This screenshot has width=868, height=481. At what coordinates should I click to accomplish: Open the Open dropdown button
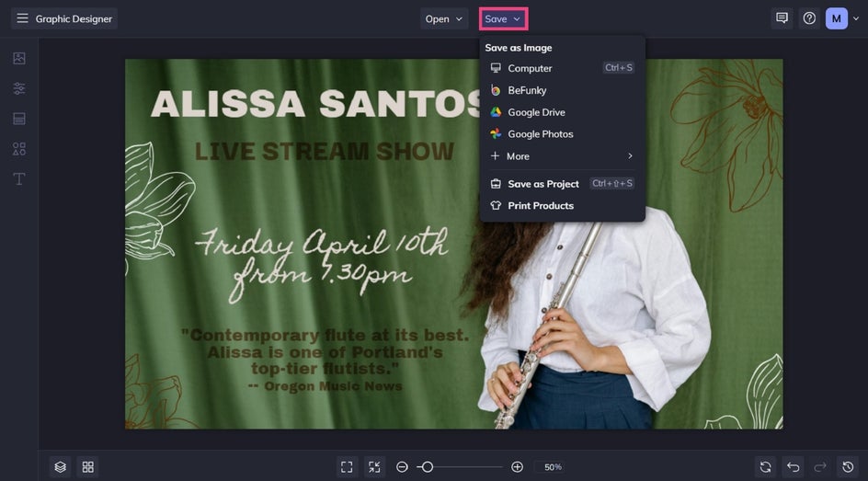444,18
